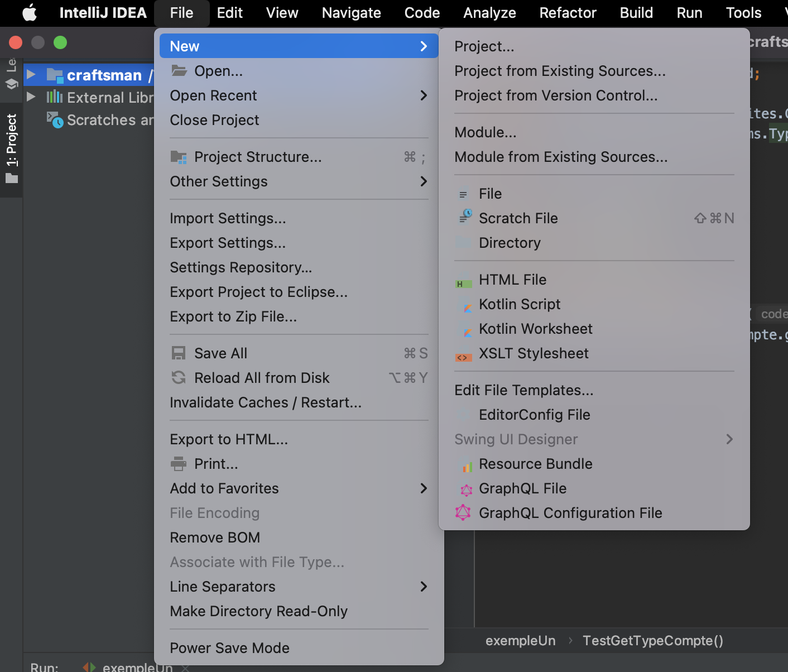Image resolution: width=788 pixels, height=672 pixels.
Task: Click the Kotlin Script icon
Action: coord(465,305)
